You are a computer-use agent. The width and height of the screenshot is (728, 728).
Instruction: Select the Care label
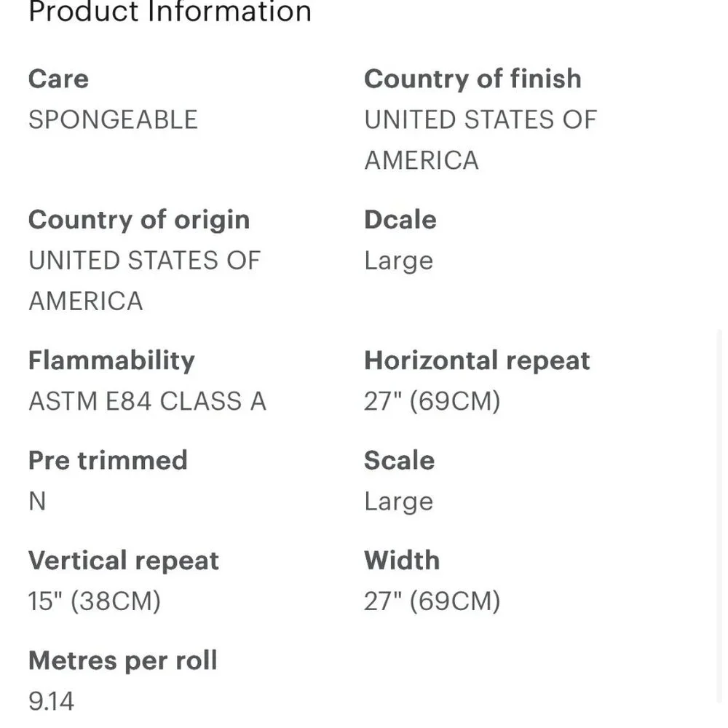click(58, 79)
